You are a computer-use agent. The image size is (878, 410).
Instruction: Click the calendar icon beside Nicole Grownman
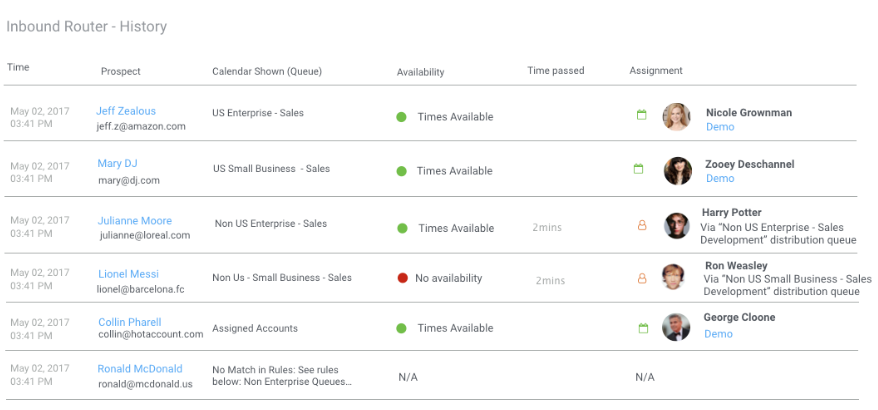coord(642,115)
